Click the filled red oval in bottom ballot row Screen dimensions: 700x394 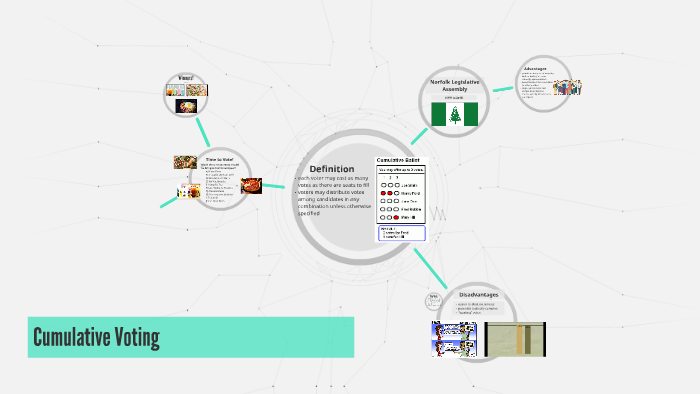[396, 217]
